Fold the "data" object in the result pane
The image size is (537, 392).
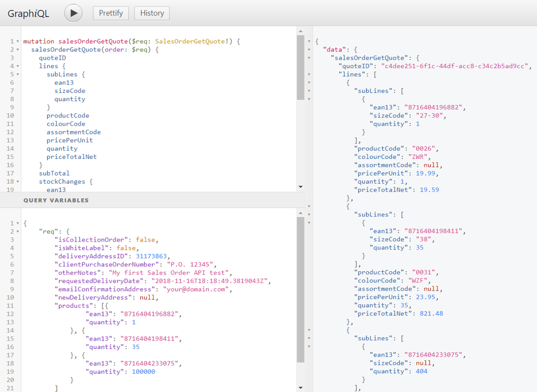[309, 49]
